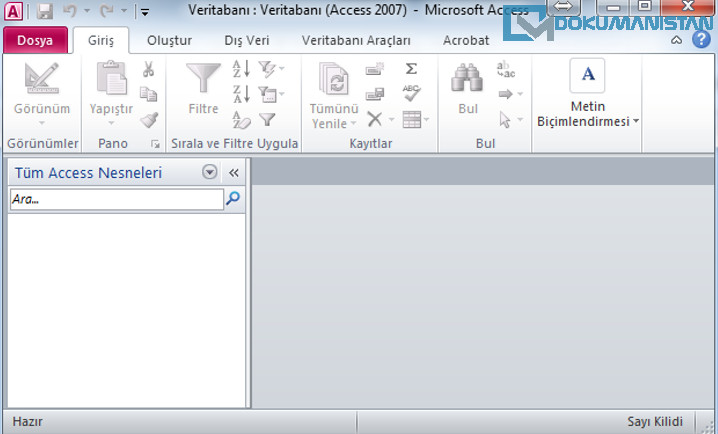Screen dimensions: 718x434
Task: Save the database with the floppy disk icon
Action: click(x=45, y=11)
